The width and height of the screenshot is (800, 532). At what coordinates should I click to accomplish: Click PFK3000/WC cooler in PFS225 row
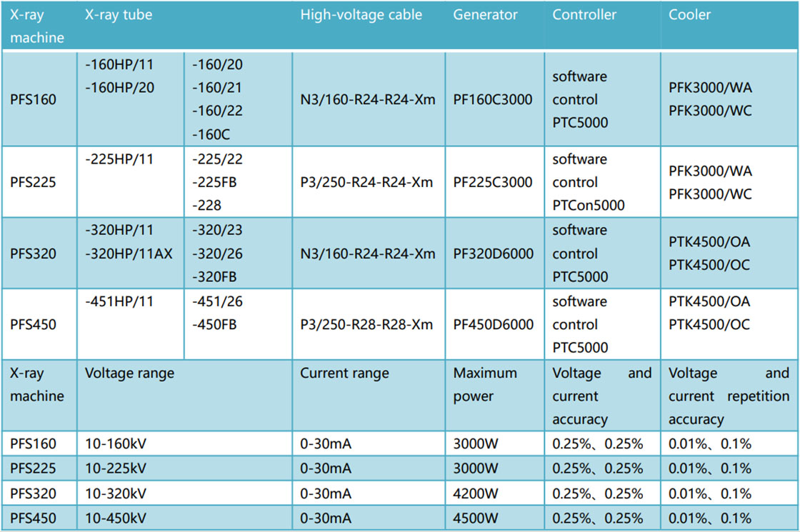[710, 194]
